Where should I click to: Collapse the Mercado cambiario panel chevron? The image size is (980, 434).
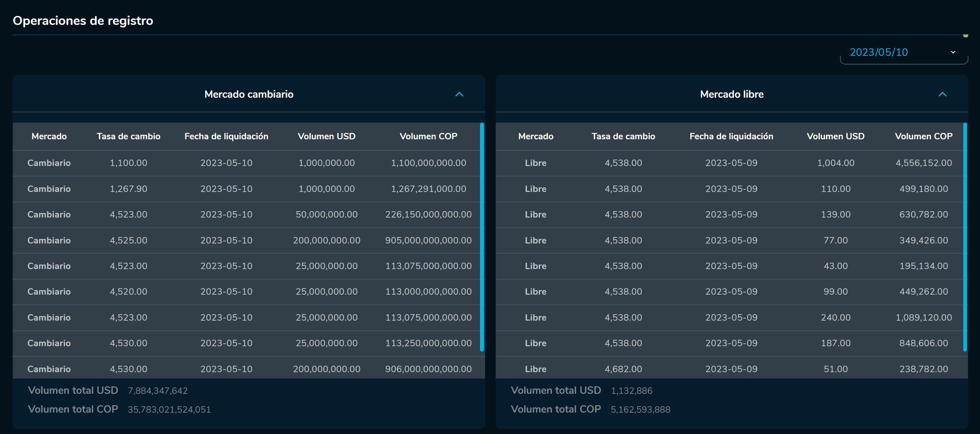(459, 94)
